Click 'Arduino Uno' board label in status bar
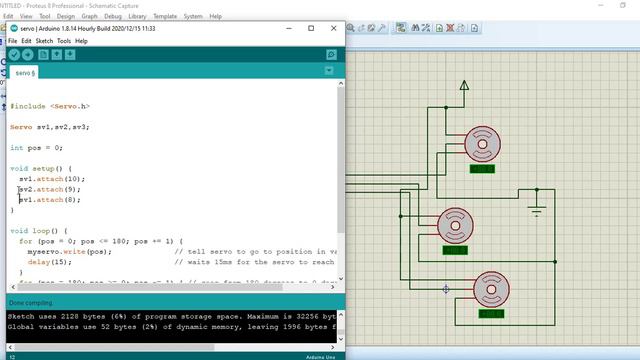This screenshot has width=640, height=360. click(x=320, y=357)
